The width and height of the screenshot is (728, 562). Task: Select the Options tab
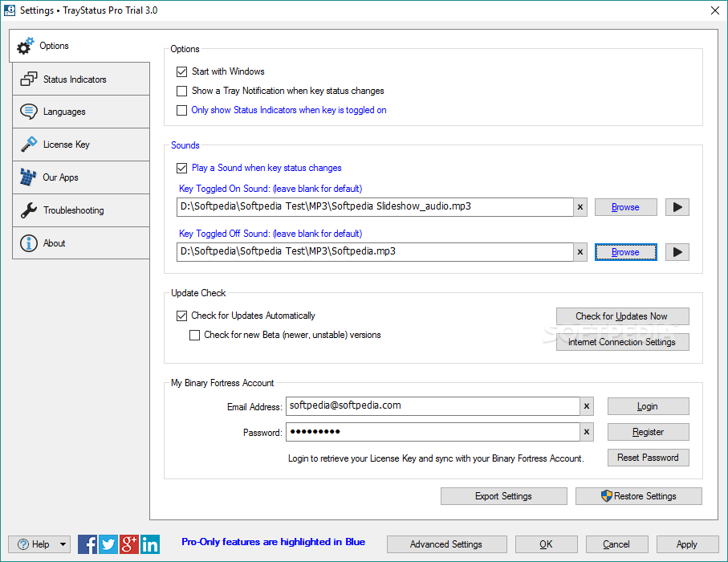click(x=79, y=46)
